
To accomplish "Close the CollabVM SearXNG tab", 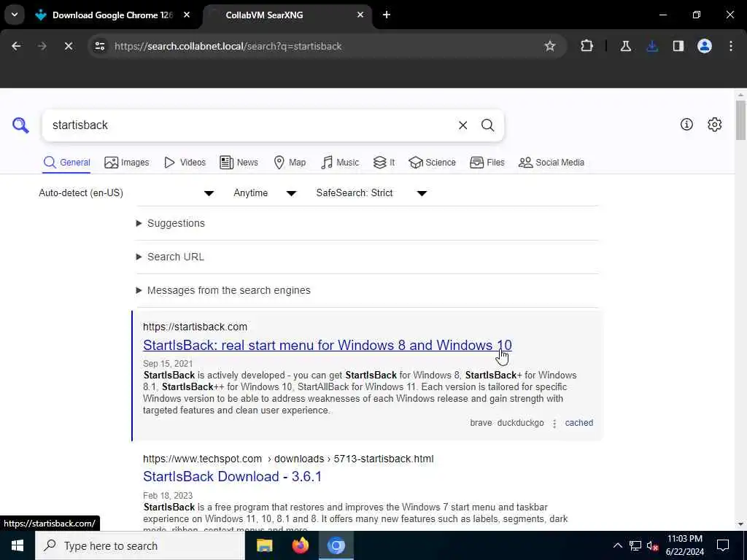I will [360, 15].
